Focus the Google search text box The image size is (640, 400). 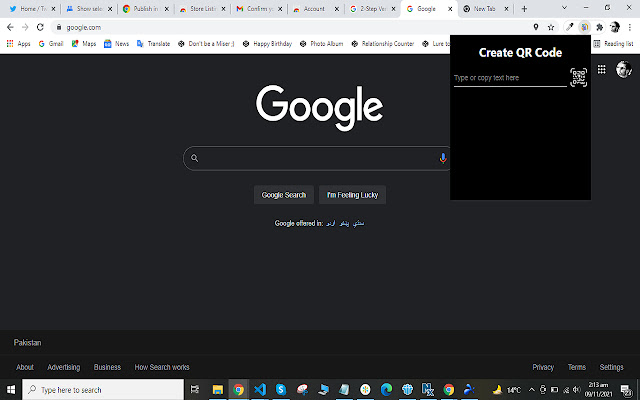pos(317,158)
